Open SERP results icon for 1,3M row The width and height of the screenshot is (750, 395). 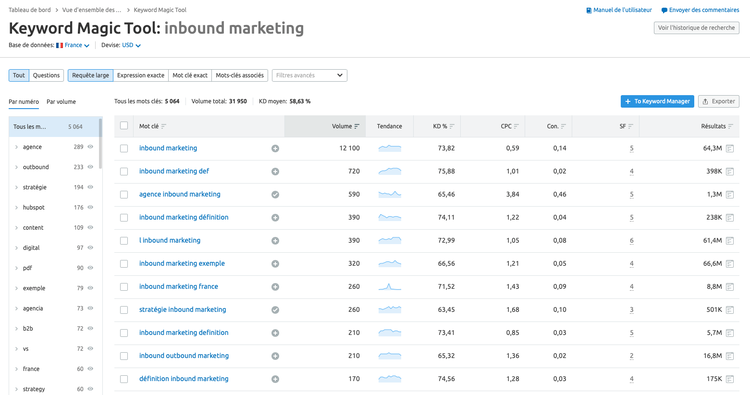point(730,195)
